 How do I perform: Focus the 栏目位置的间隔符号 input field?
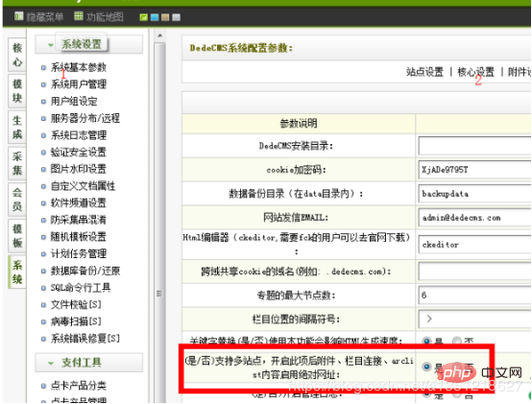[474, 319]
